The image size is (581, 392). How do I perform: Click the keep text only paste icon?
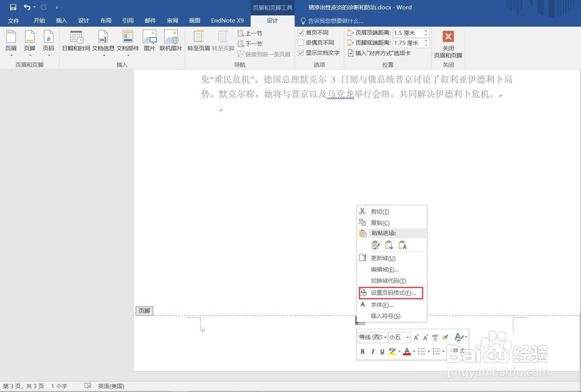click(x=403, y=245)
